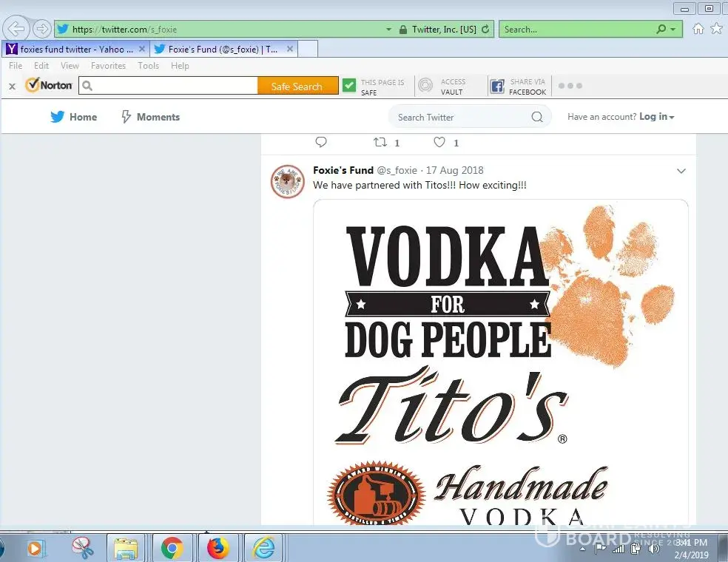Expand the tweet options chevron

click(x=681, y=171)
